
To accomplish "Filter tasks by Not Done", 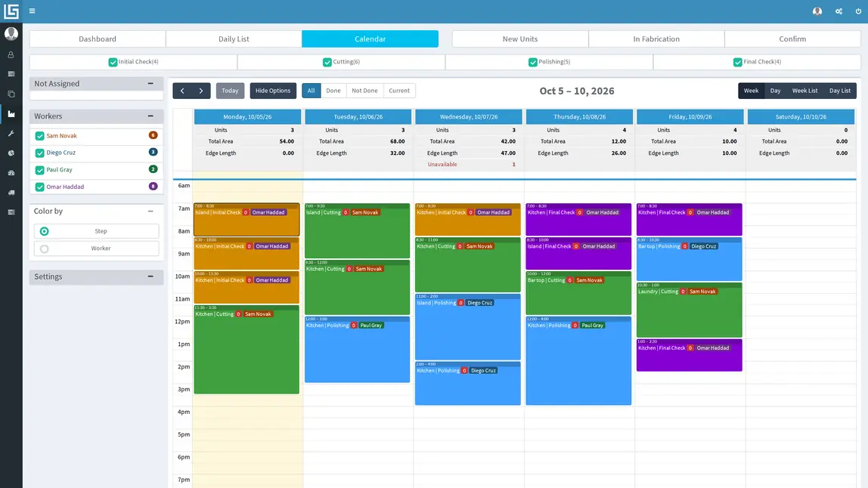I will tap(364, 91).
